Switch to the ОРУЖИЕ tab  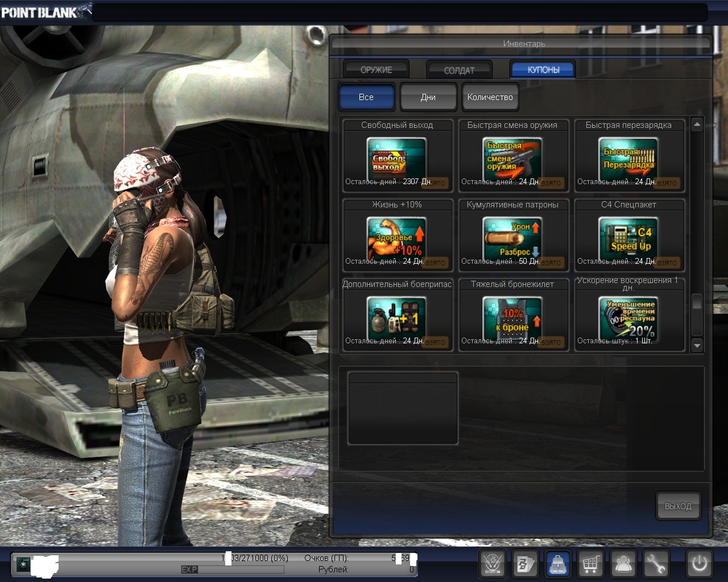[x=376, y=70]
